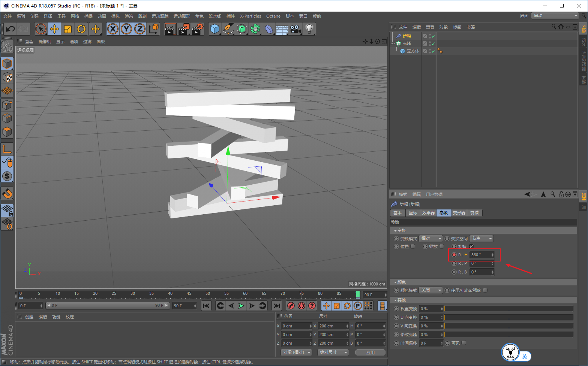Go to start of animation
588x366 pixels.
coord(206,306)
